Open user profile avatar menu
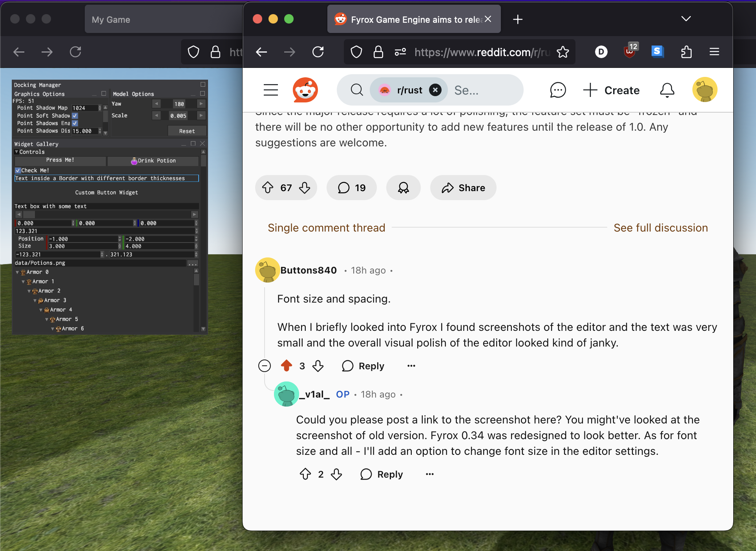Image resolution: width=756 pixels, height=551 pixels. click(705, 90)
